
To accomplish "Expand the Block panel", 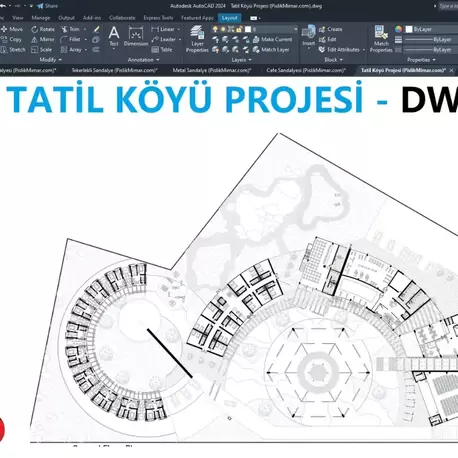I will [x=333, y=60].
